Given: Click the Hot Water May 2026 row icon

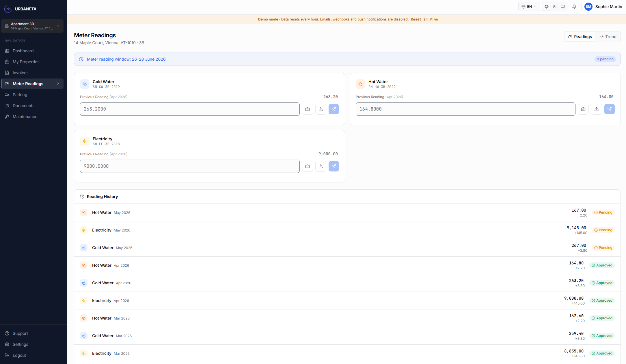Looking at the screenshot, I should point(84,212).
